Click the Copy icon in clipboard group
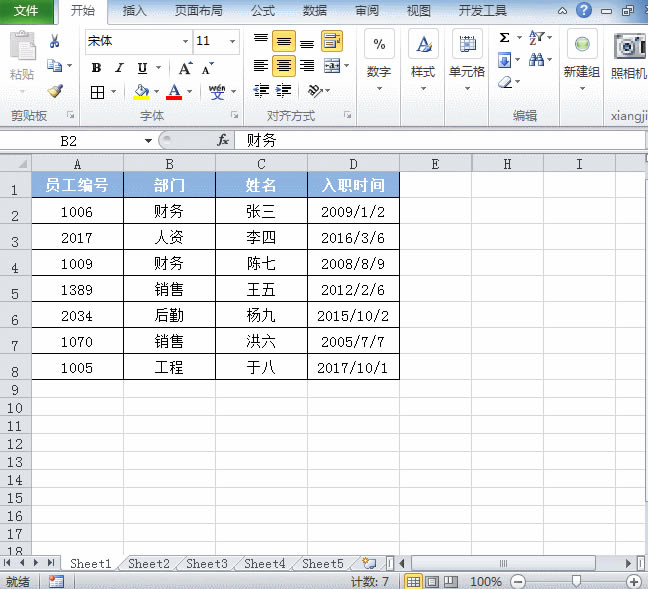Viewport: 648px width, 589px height. click(54, 66)
